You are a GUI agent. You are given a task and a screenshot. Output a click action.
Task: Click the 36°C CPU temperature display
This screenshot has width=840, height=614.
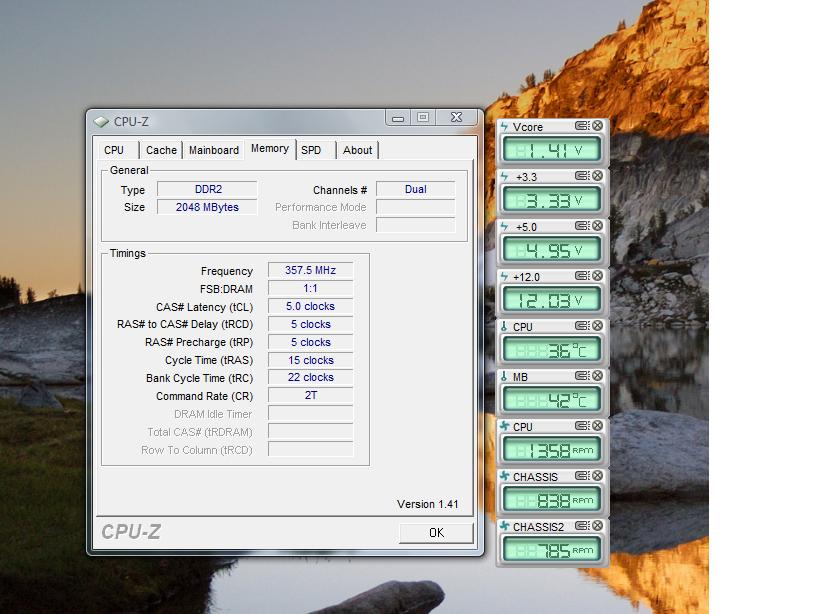pyautogui.click(x=551, y=350)
